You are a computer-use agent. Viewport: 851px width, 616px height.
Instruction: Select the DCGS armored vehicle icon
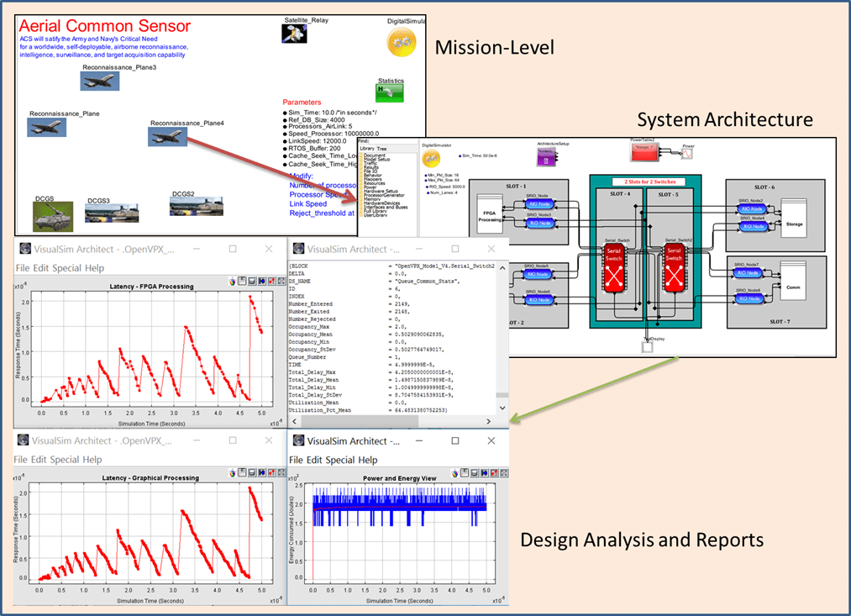click(52, 216)
